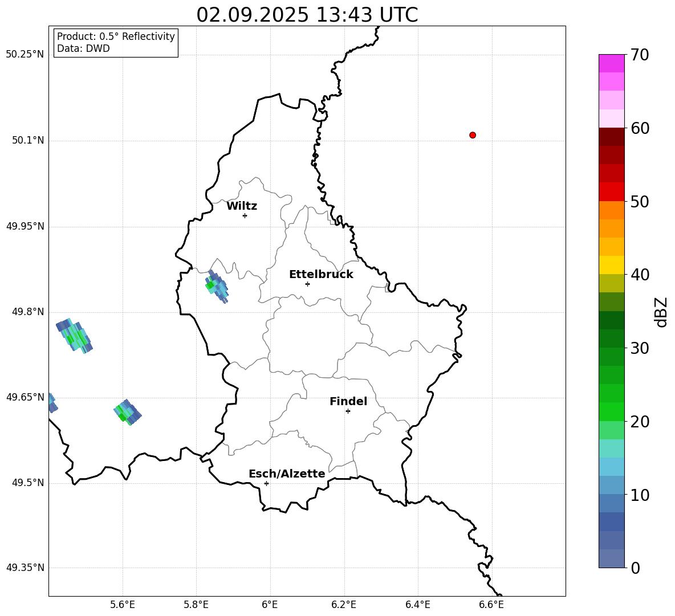Click the 70 tick on the colorbar
Image resolution: width=675 pixels, height=616 pixels.
pos(640,55)
